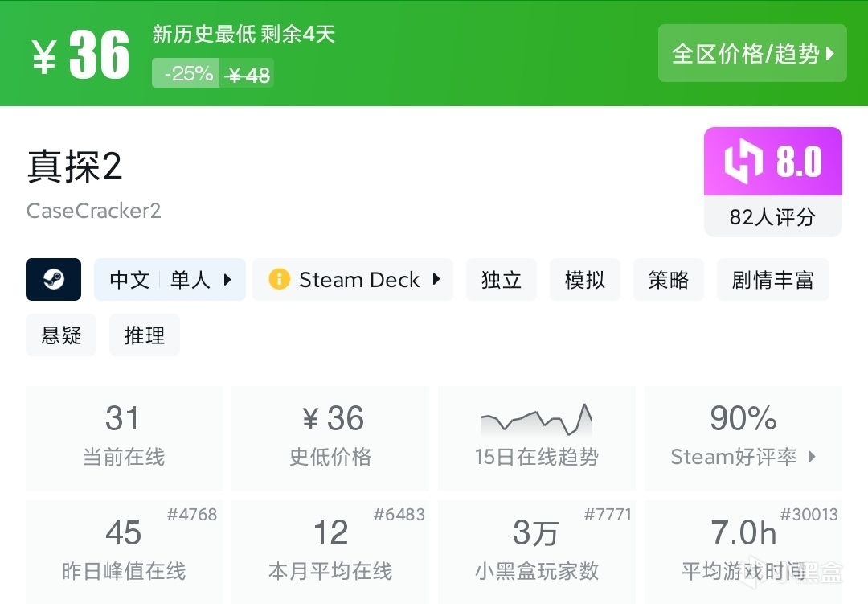The height and width of the screenshot is (604, 868).
Task: Tap the 史低价格 stat card
Action: [330, 438]
